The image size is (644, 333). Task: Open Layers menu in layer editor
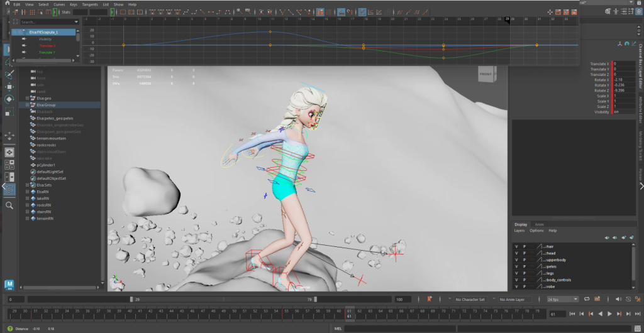tap(519, 231)
